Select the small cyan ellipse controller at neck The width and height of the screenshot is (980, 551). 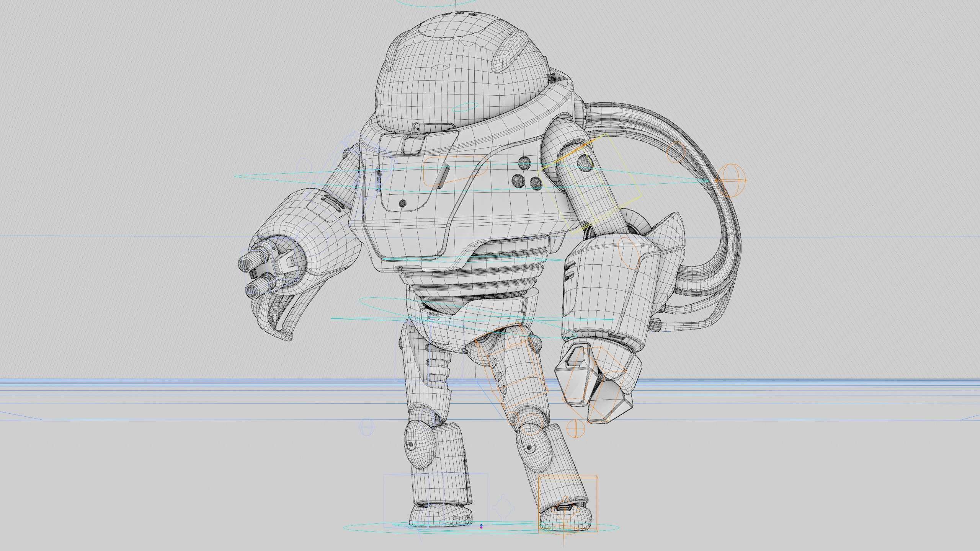coord(466,107)
